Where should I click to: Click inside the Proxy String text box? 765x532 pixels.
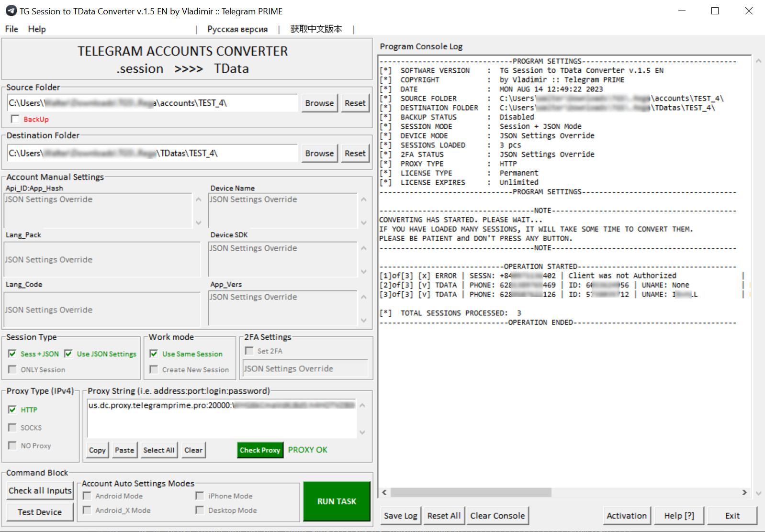pos(222,418)
